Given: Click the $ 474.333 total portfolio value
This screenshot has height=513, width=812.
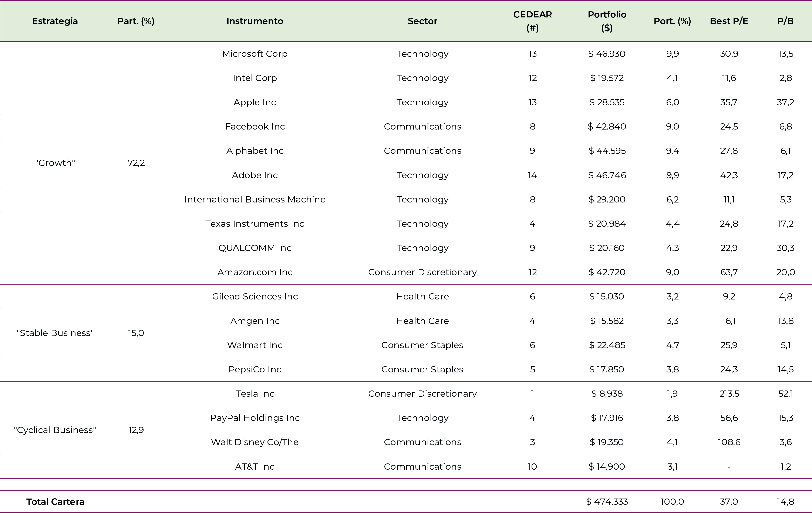Looking at the screenshot, I should click(607, 502).
